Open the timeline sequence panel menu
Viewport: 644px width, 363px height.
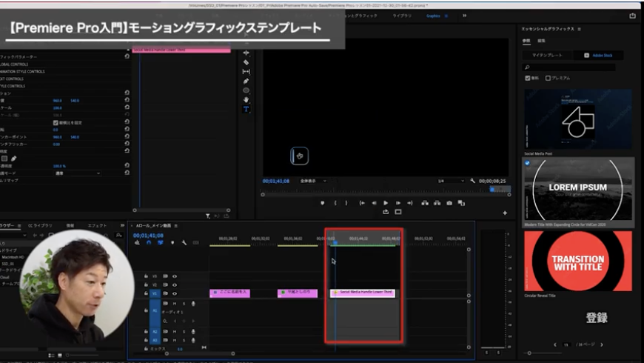[x=175, y=226]
